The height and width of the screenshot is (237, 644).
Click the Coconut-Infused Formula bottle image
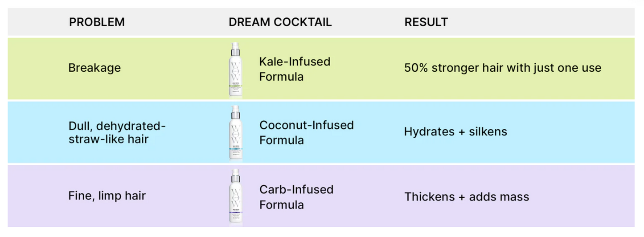235,136
